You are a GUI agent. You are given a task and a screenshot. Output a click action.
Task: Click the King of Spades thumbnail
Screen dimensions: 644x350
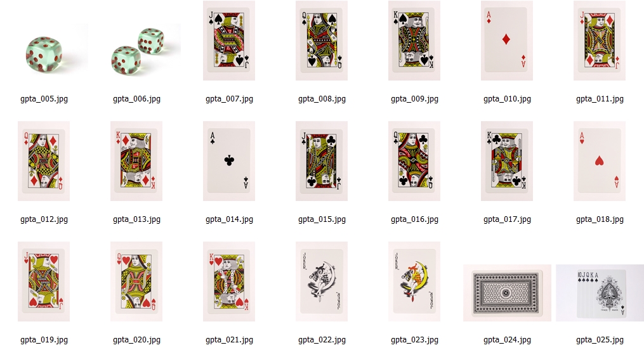coord(414,40)
